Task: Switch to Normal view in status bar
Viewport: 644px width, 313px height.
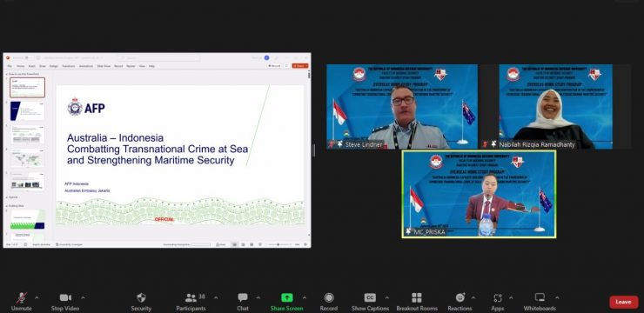Action: [x=234, y=244]
